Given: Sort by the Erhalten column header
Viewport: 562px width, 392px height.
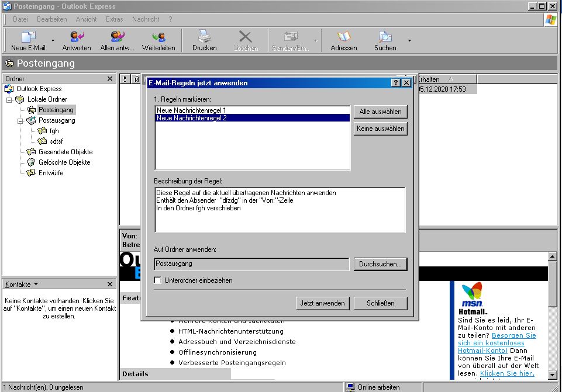Looking at the screenshot, I should (x=447, y=79).
